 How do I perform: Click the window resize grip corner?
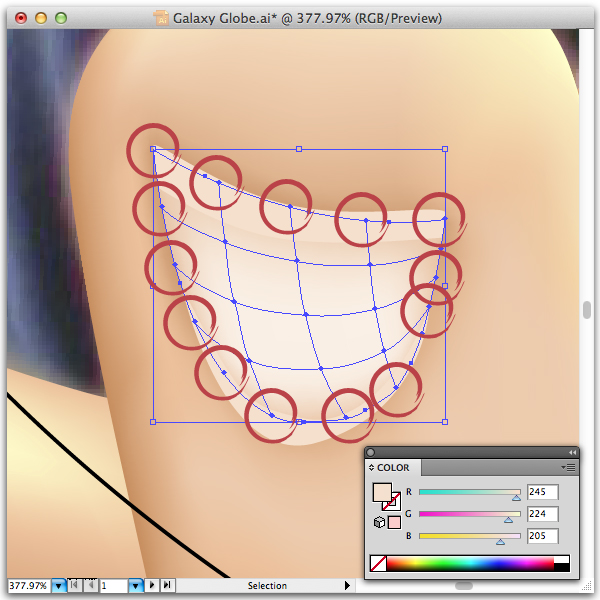coord(587,586)
